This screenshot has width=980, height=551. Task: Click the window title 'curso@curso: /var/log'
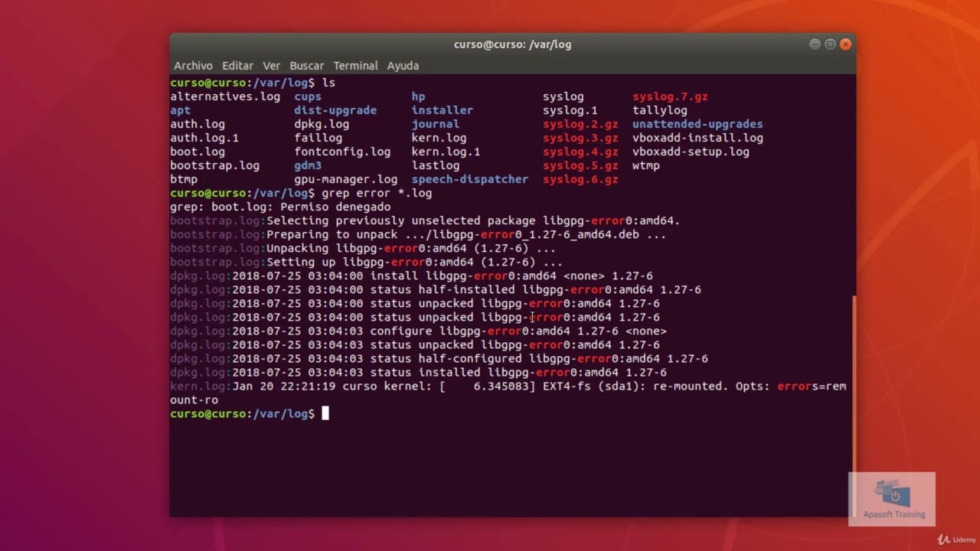coord(512,44)
